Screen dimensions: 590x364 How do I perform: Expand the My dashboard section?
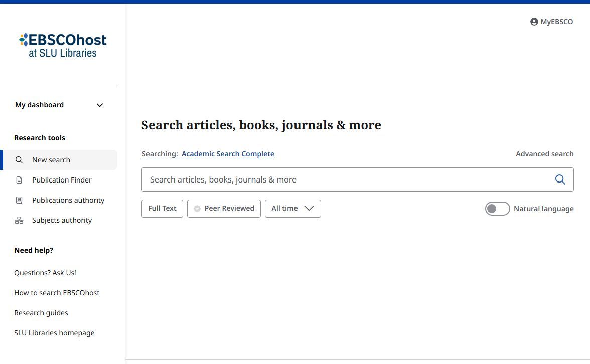coord(59,105)
